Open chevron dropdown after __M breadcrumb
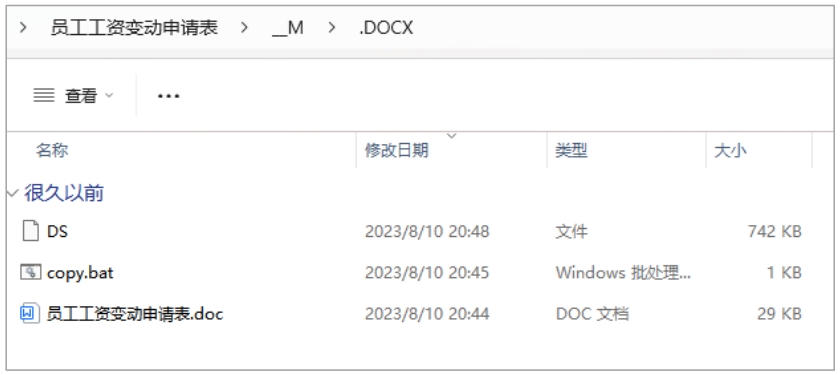 point(332,28)
